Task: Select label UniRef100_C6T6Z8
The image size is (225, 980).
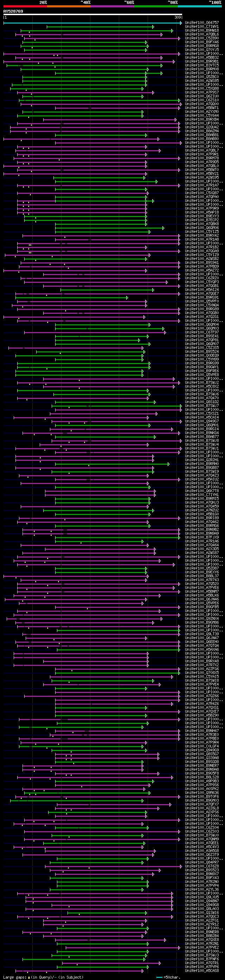Action: tap(202, 866)
